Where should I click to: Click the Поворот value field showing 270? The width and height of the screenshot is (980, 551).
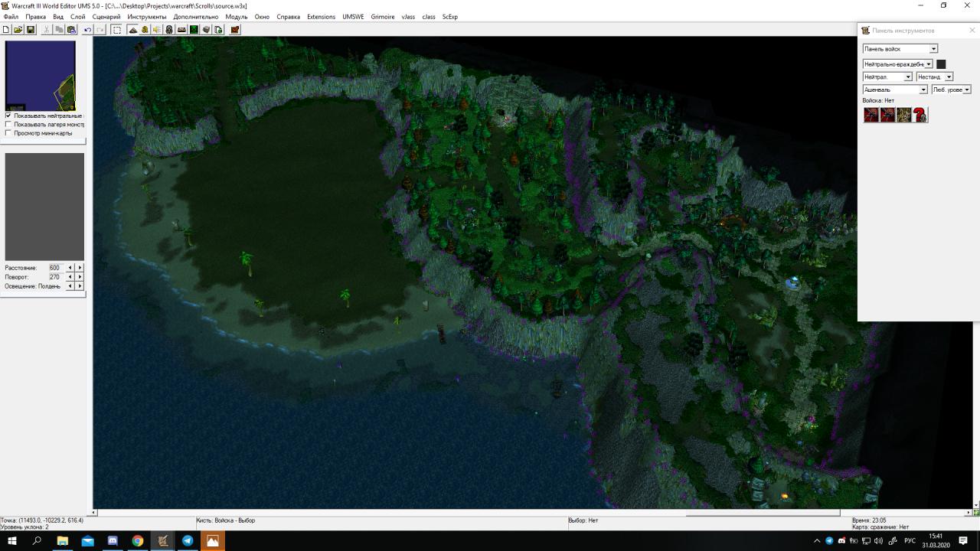(x=56, y=277)
